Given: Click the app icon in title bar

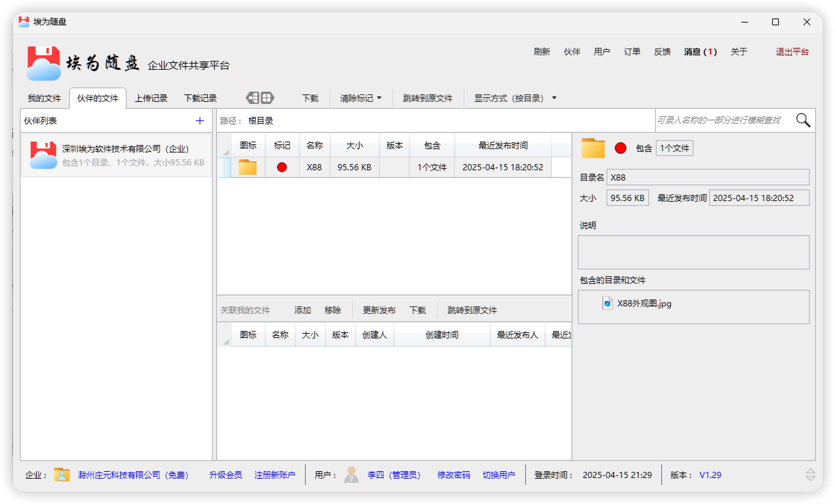Looking at the screenshot, I should pos(24,22).
